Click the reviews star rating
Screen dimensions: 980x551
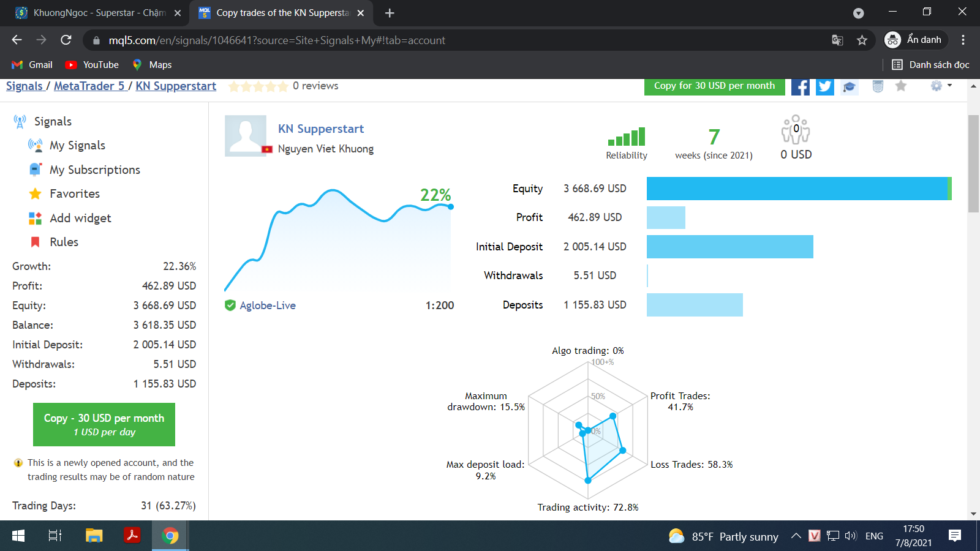pyautogui.click(x=258, y=86)
